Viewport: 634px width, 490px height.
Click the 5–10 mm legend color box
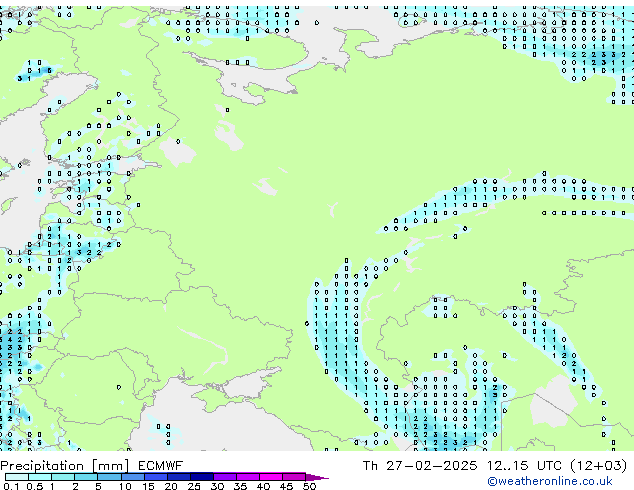(x=109, y=477)
